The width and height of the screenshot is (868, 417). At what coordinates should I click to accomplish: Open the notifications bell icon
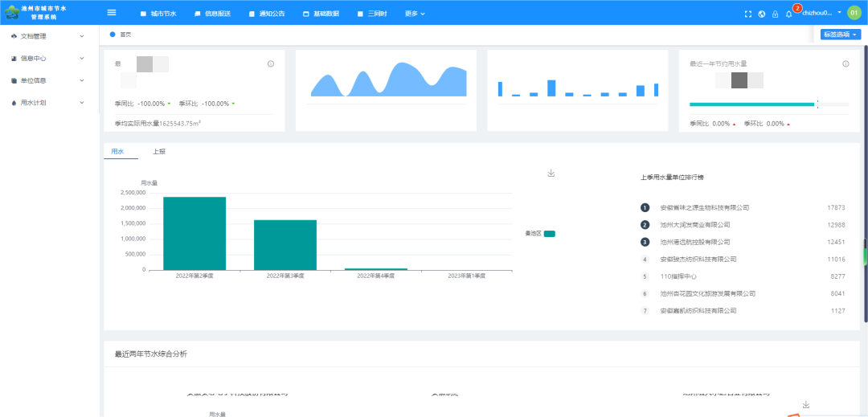pyautogui.click(x=789, y=14)
